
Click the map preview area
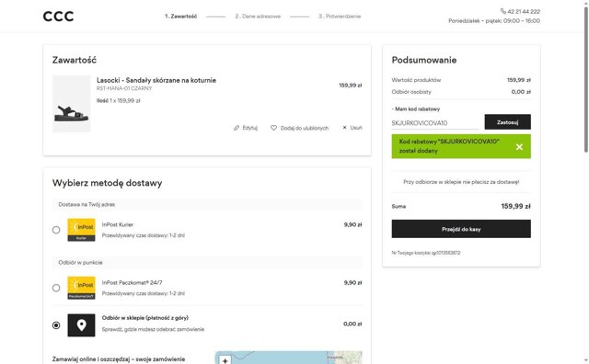point(288,358)
